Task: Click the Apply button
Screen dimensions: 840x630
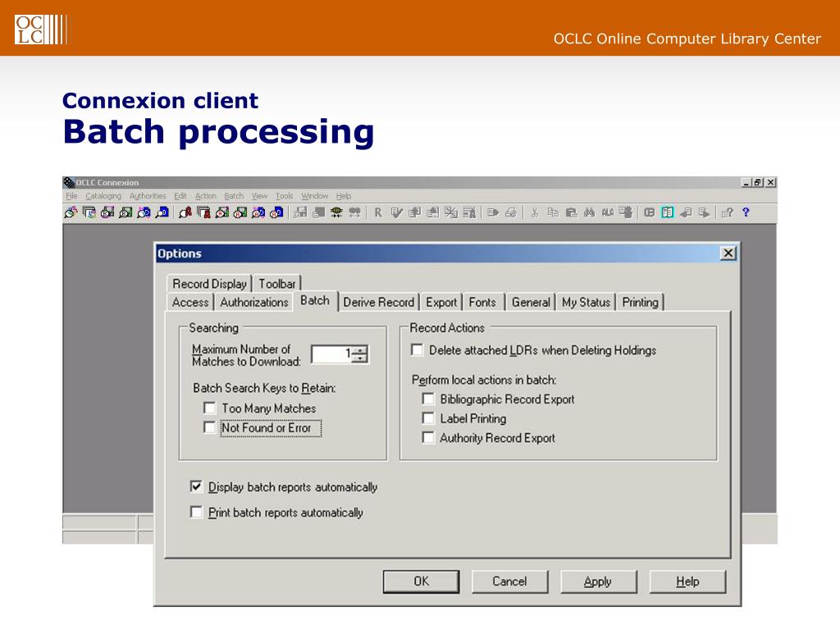Action: (x=598, y=582)
